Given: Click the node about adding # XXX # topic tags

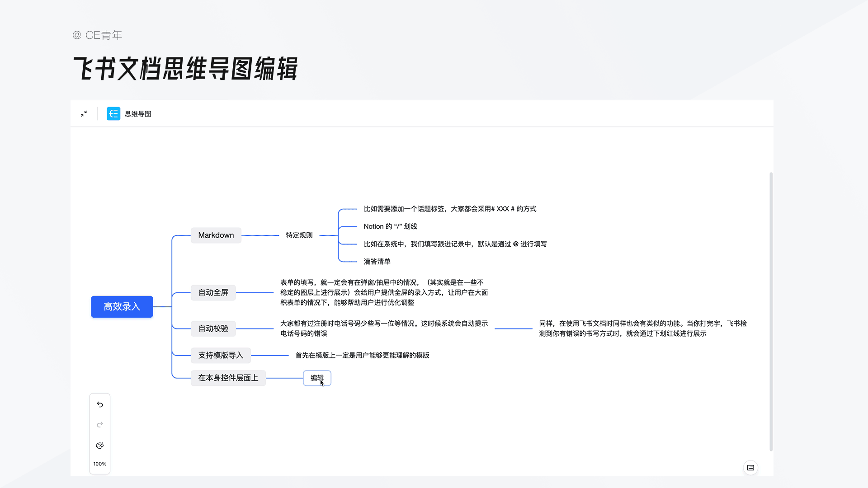Looking at the screenshot, I should point(450,209).
